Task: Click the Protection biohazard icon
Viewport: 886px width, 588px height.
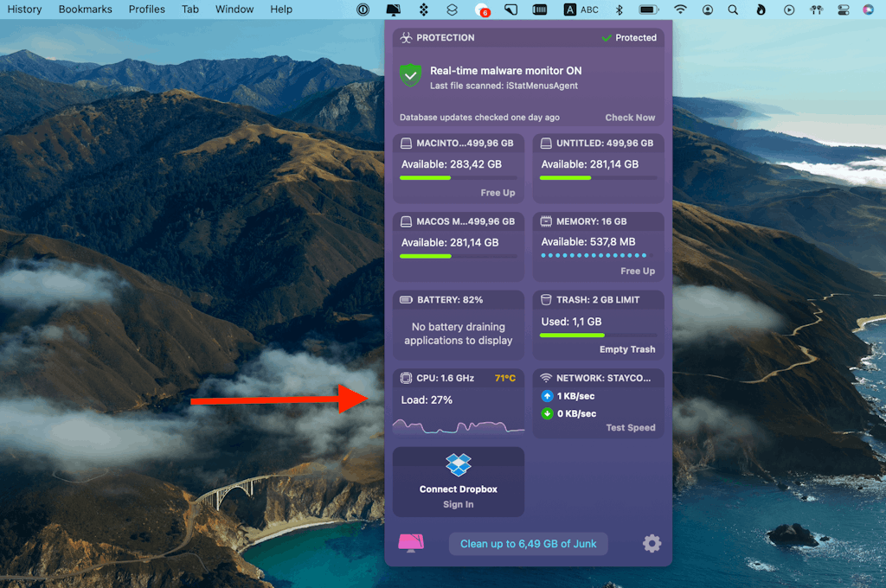Action: (405, 37)
